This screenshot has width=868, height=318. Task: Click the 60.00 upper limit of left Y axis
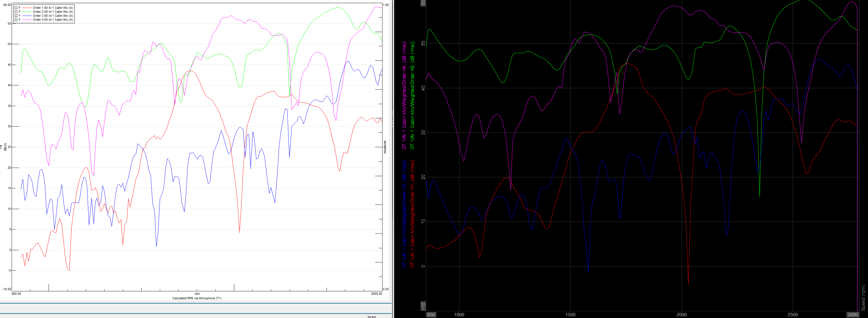pyautogui.click(x=7, y=5)
